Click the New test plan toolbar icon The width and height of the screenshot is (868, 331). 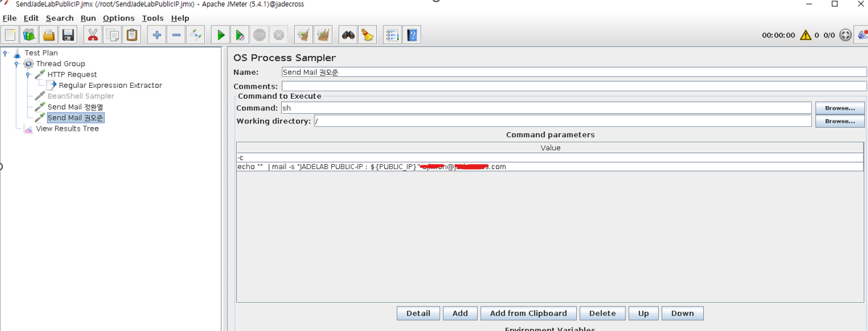click(x=10, y=35)
